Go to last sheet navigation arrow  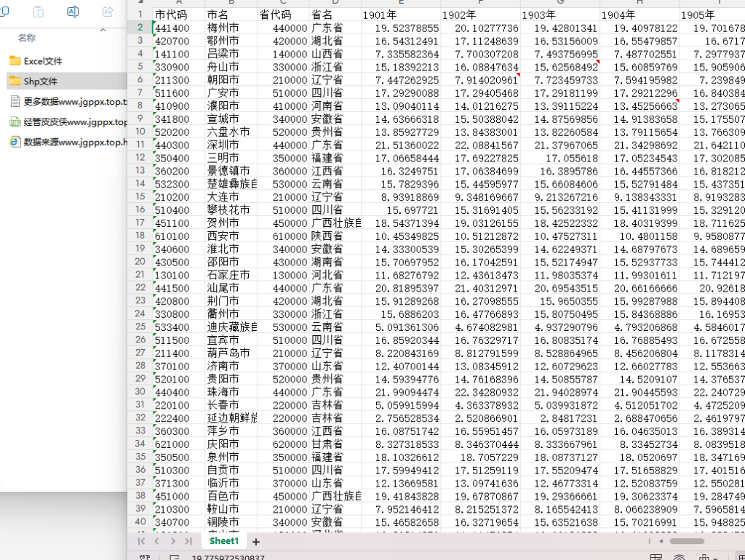point(188,541)
